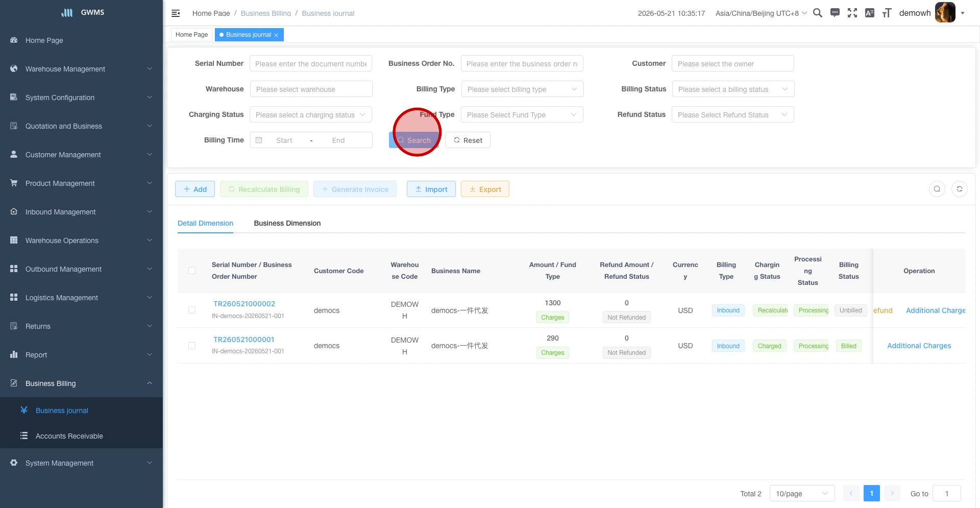
Task: Collapse the sidebar with the hamburger icon
Action: 176,13
